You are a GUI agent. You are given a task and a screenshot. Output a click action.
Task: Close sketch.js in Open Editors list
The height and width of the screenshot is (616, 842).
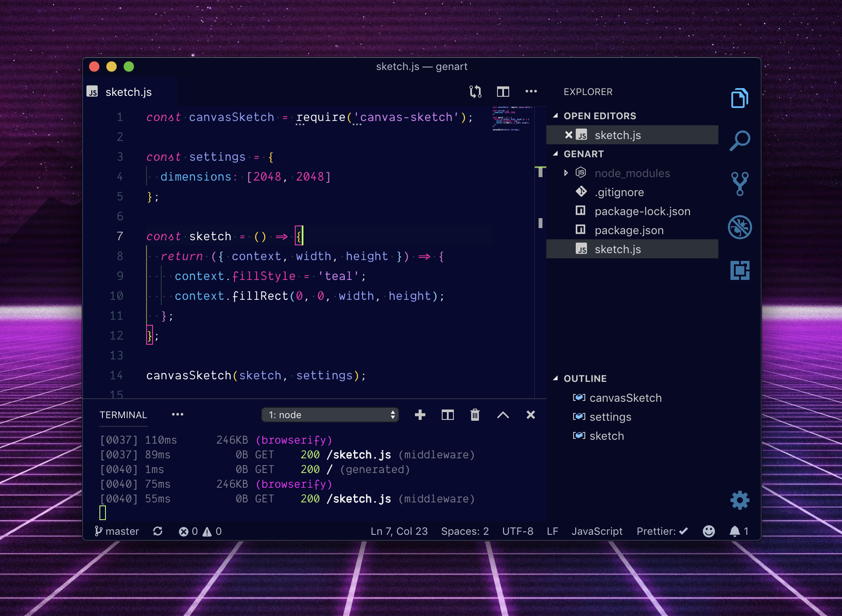coord(568,135)
